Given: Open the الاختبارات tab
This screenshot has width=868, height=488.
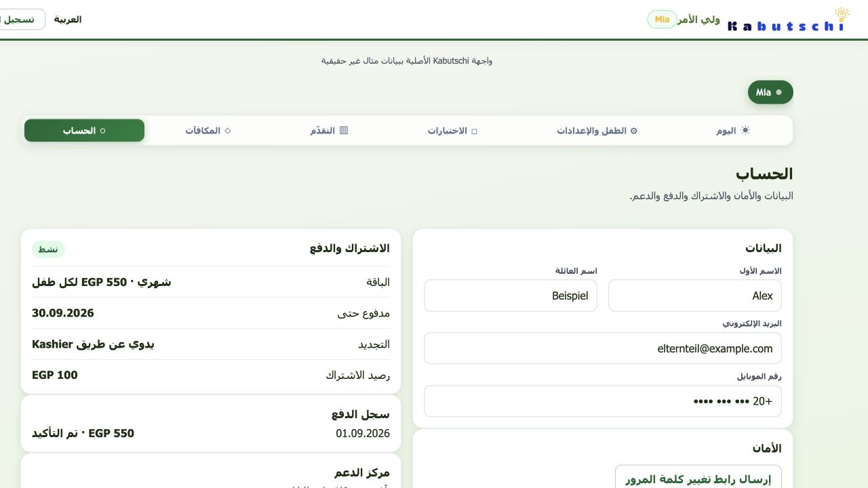Looking at the screenshot, I should pos(452,130).
